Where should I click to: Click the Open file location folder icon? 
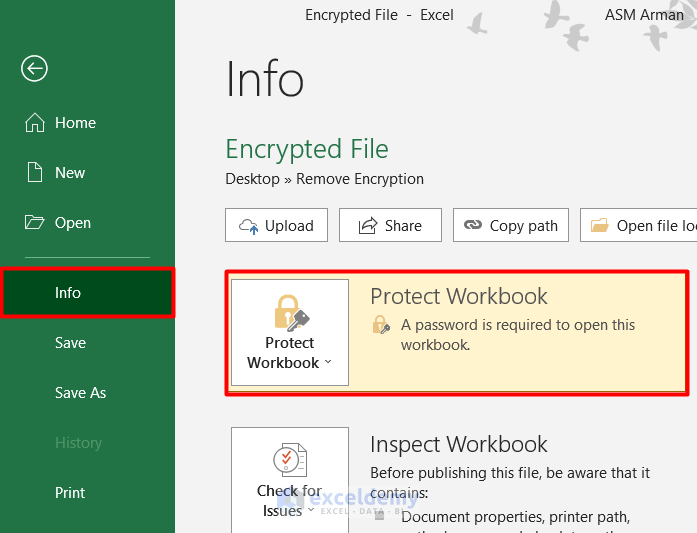click(600, 226)
